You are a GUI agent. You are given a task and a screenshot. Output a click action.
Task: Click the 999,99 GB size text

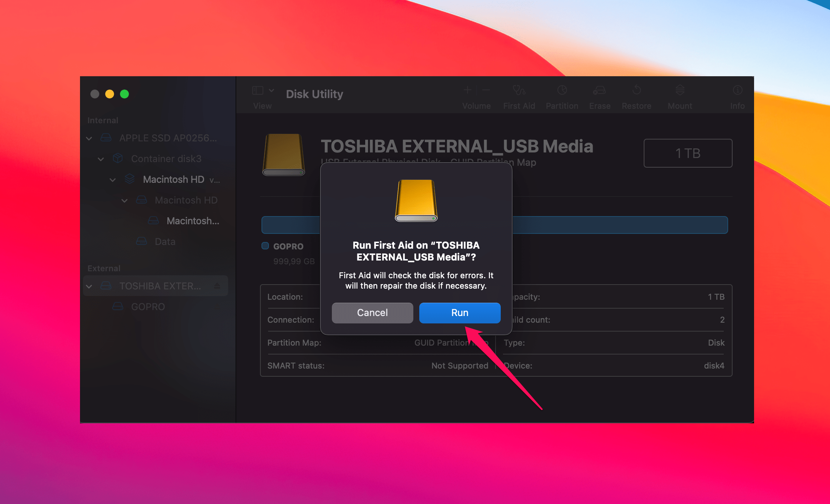click(294, 262)
